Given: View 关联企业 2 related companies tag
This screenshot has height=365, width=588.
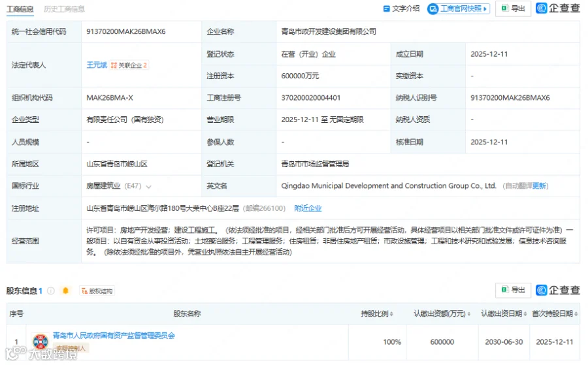Looking at the screenshot, I should click(129, 65).
